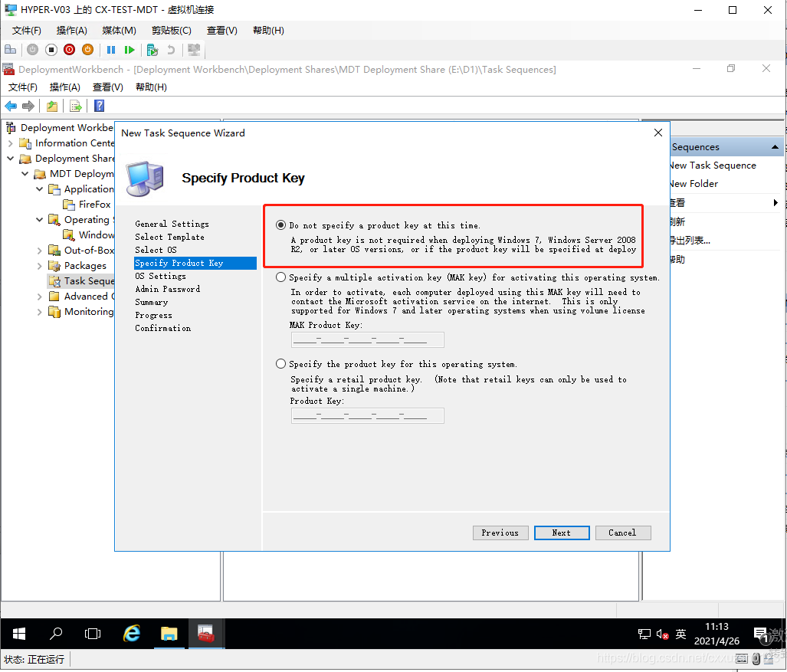787x672 pixels.
Task: Click the Ctrl+Alt+Del icon in VM toolbar
Action: point(11,50)
